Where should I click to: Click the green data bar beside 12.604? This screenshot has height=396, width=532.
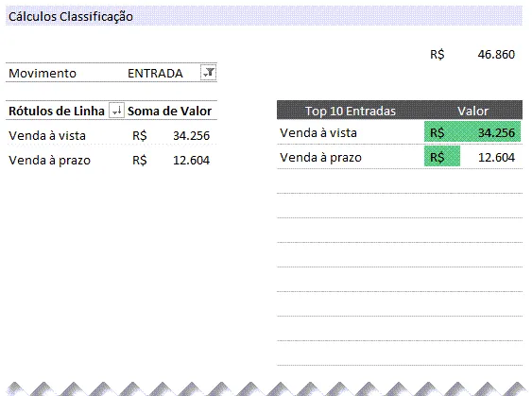coord(442,157)
